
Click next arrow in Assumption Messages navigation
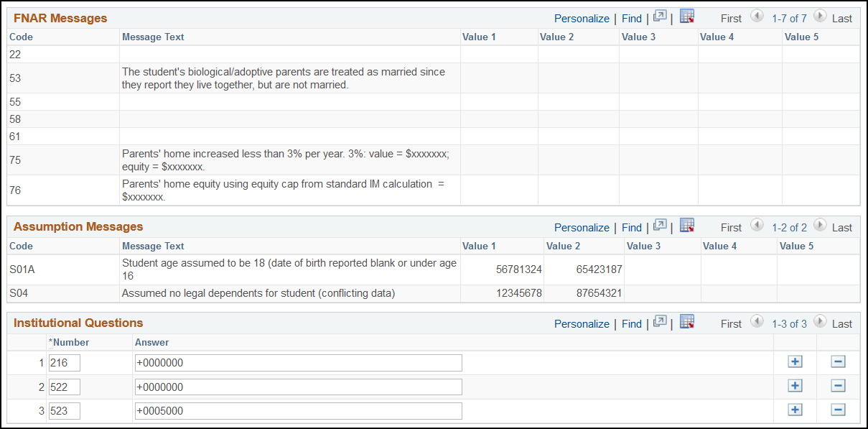point(819,226)
